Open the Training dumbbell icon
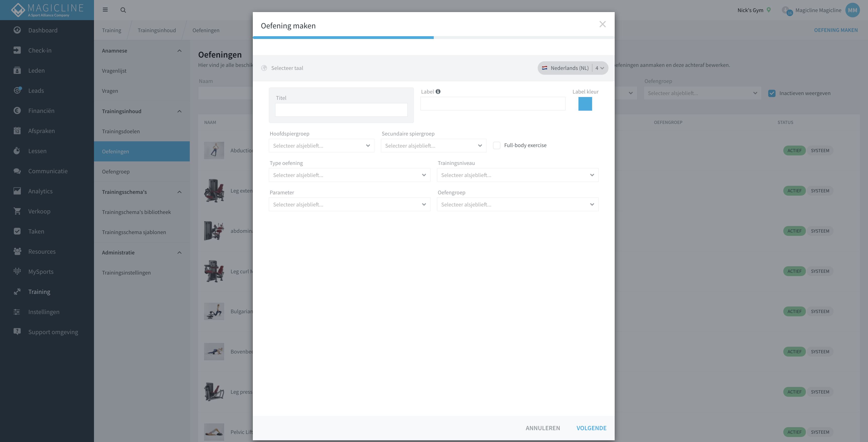 (17, 292)
